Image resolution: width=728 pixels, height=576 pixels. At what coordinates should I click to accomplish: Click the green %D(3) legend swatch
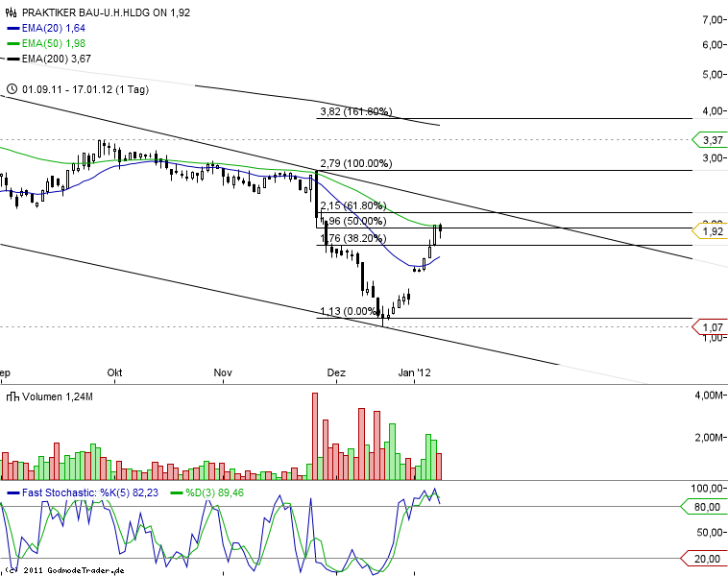(177, 492)
